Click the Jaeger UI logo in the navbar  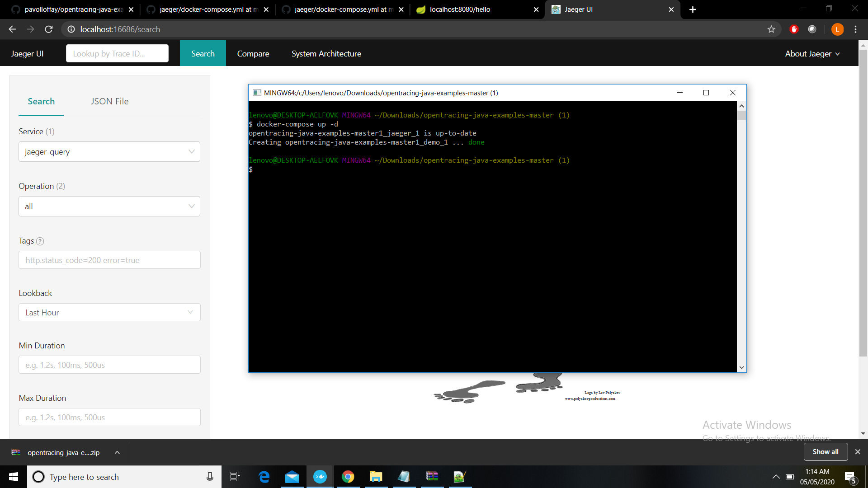[27, 53]
